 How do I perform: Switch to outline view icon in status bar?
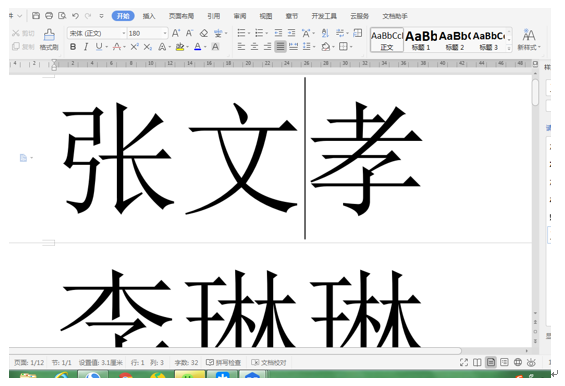(x=504, y=362)
